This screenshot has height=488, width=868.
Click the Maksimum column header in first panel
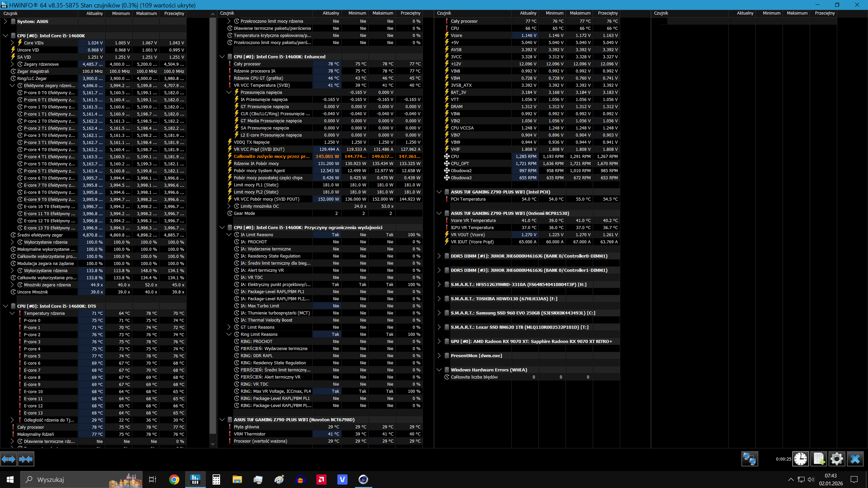pyautogui.click(x=146, y=14)
